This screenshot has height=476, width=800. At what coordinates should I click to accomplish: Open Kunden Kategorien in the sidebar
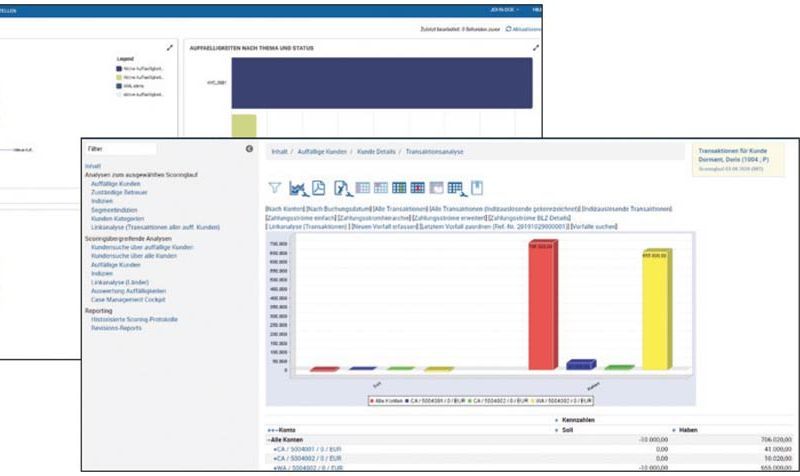click(x=117, y=218)
